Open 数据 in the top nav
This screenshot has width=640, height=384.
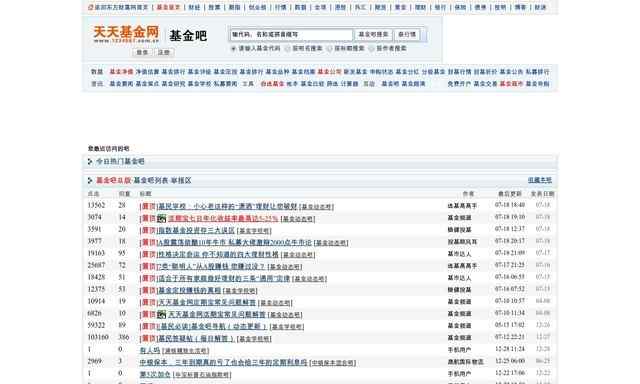click(300, 7)
